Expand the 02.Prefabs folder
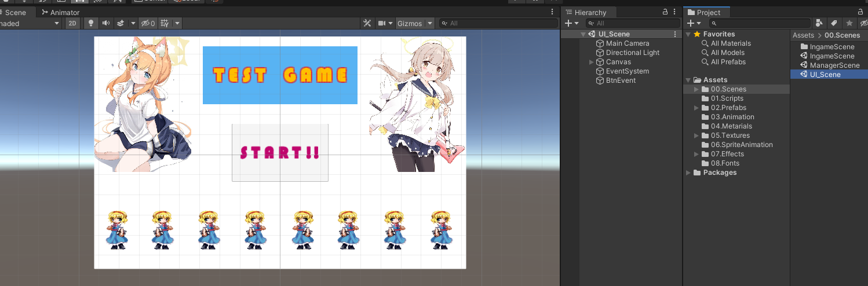 coord(696,108)
